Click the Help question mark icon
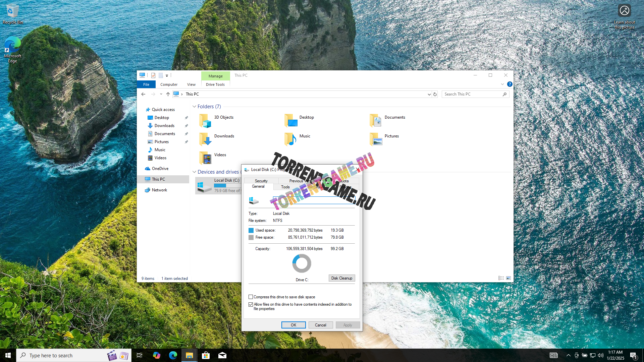644x362 pixels. (x=509, y=84)
